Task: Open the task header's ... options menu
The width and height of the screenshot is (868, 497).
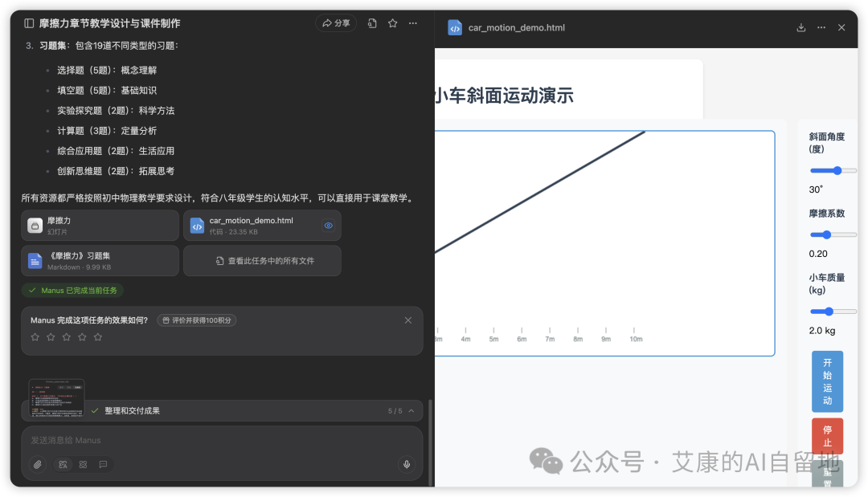Action: [413, 22]
